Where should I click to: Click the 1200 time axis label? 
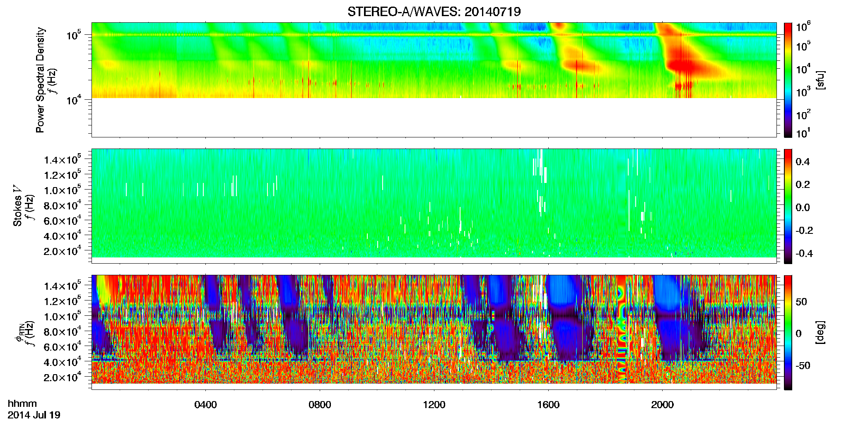(x=434, y=405)
